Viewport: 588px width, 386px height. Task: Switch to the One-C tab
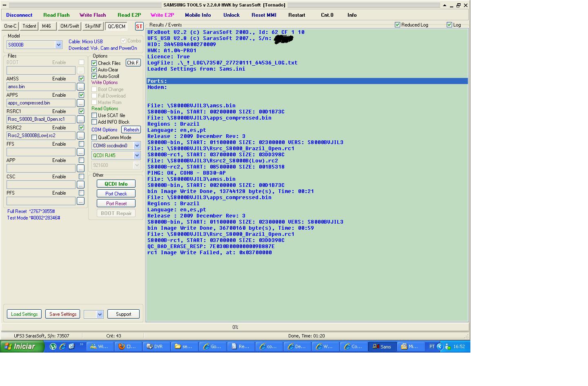(x=10, y=26)
